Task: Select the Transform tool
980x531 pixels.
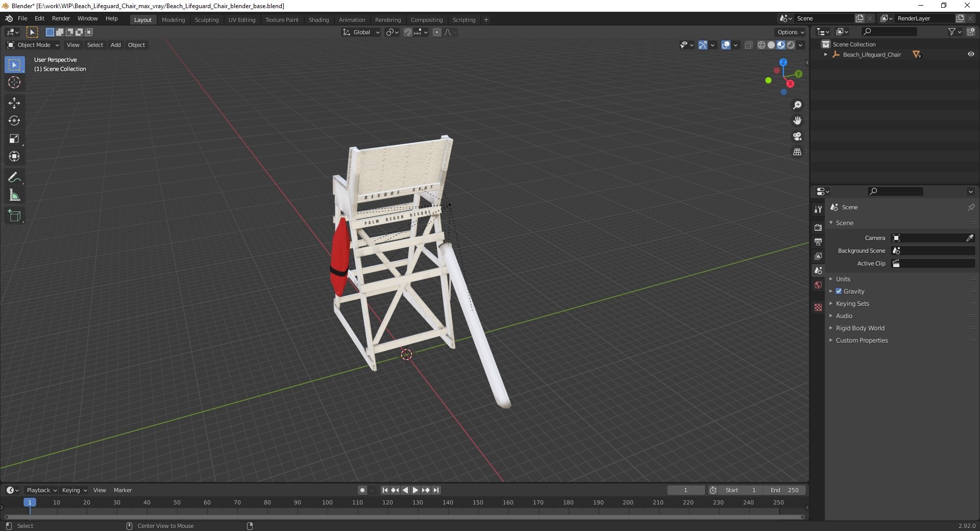Action: click(14, 157)
